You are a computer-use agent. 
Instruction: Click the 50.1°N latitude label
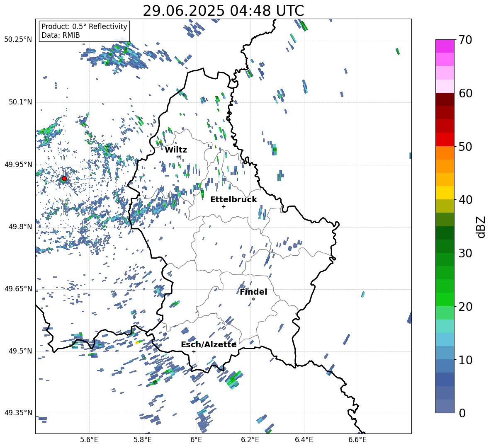pos(20,102)
